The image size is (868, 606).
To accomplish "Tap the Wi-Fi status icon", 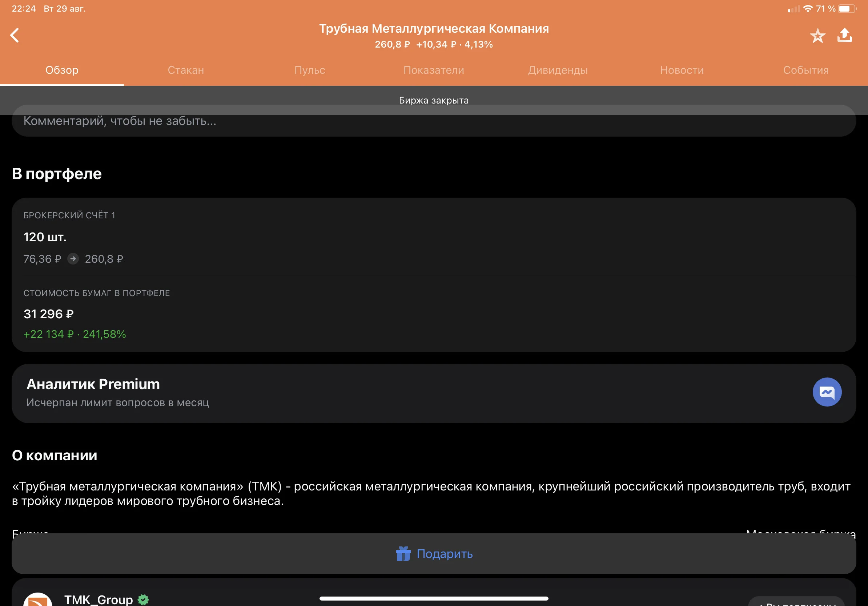I will (808, 8).
